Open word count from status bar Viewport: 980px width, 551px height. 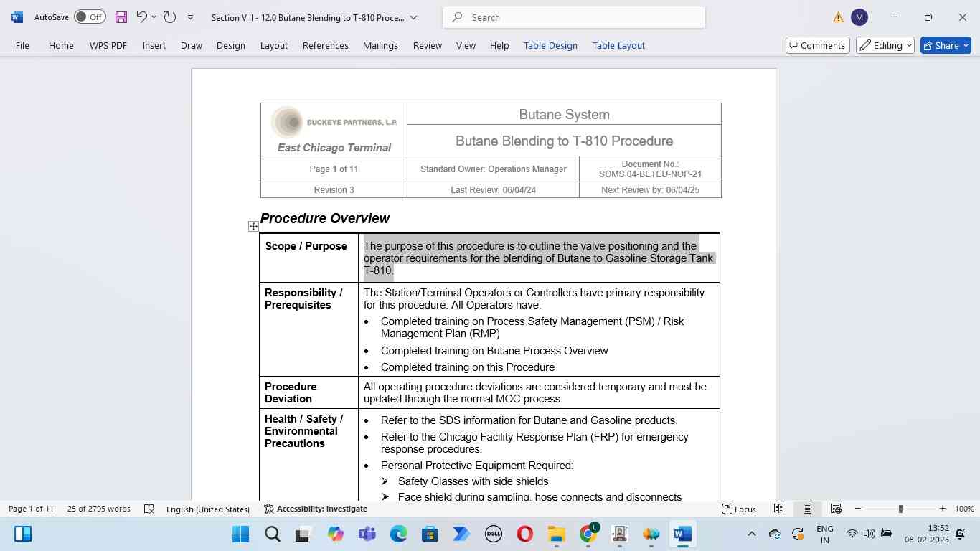pos(99,509)
